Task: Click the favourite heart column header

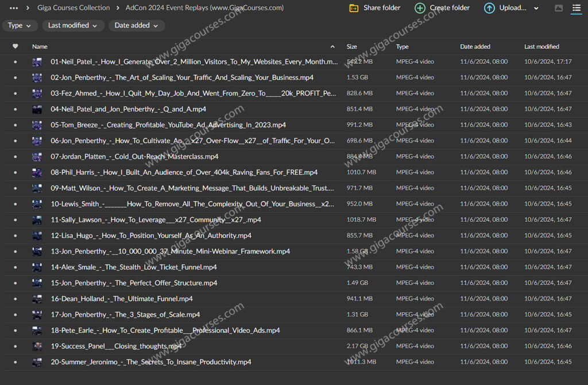Action: tap(15, 47)
